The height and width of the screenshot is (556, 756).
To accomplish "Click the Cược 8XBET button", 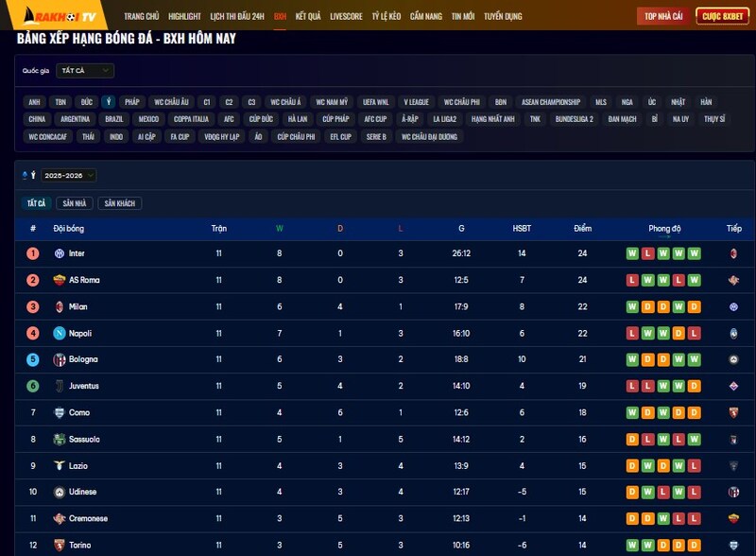I will click(722, 17).
